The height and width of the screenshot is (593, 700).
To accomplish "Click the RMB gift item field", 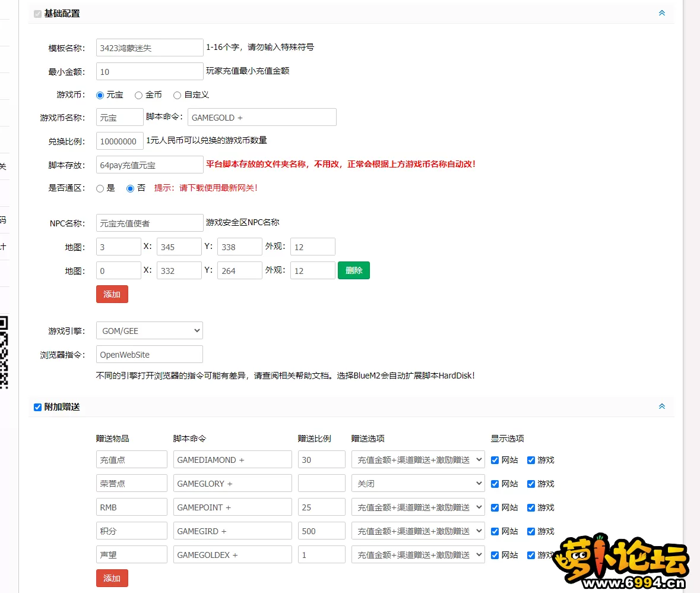I will [132, 507].
